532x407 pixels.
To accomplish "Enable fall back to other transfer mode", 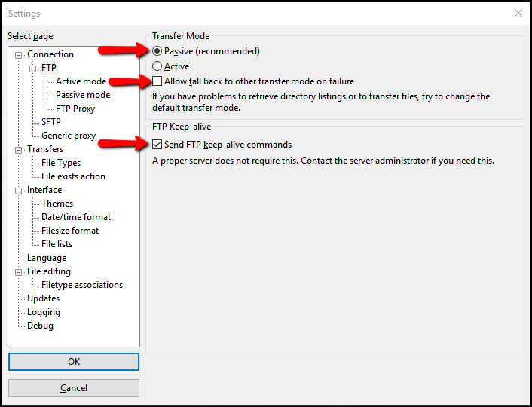I will click(x=157, y=81).
